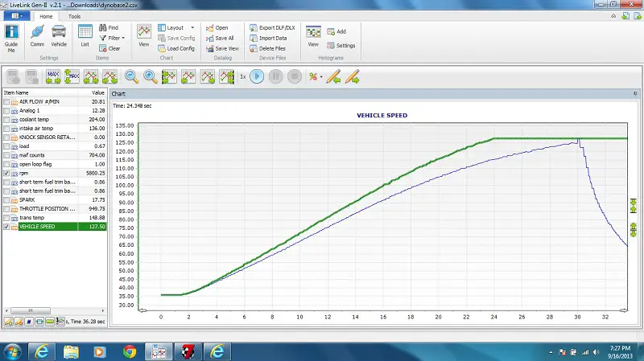This screenshot has width=644, height=361.
Task: Select the THROTTLE POSITION ... row
Action: click(x=54, y=209)
